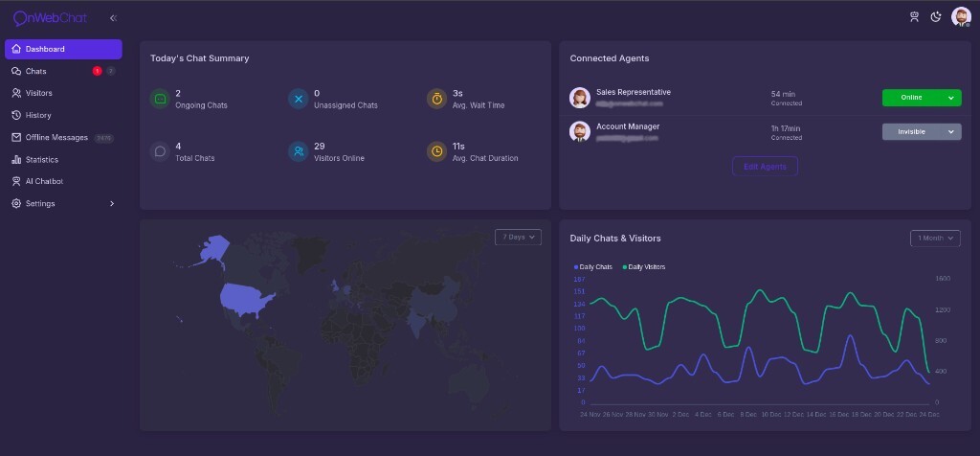Open Account Manager Invisible status dropdown
The width and height of the screenshot is (980, 456).
click(921, 131)
